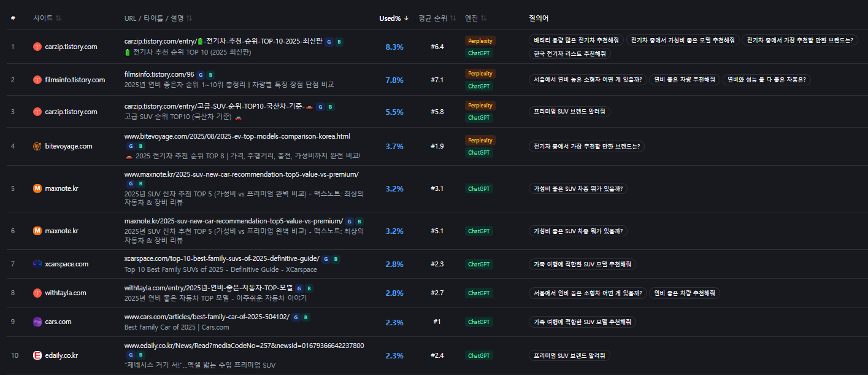The image size is (868, 375).
Task: Open the www.cars.com best-family-car article link
Action: 207,317
